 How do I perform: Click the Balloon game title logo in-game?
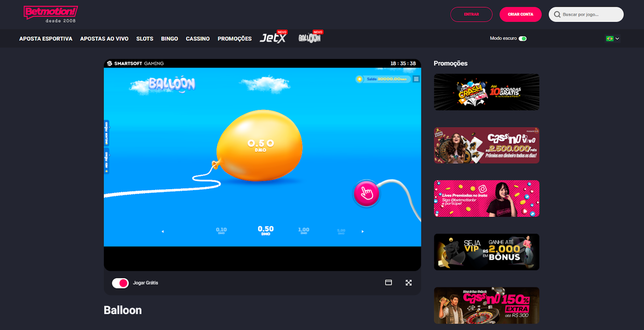(172, 84)
